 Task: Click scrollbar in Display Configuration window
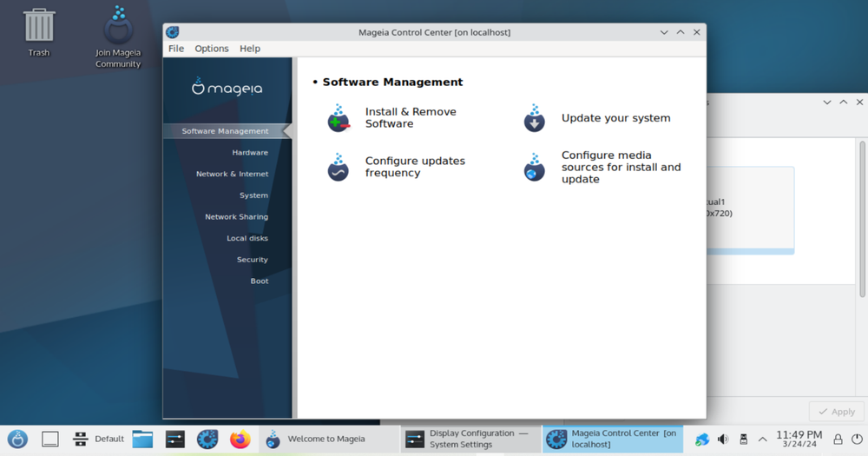coord(863,219)
